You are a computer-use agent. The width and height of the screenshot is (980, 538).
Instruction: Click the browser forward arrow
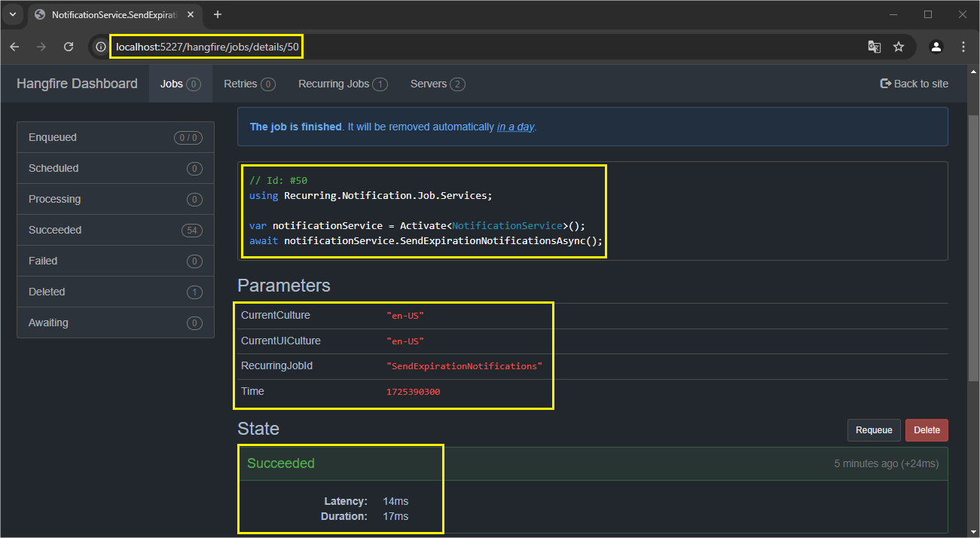pos(41,47)
